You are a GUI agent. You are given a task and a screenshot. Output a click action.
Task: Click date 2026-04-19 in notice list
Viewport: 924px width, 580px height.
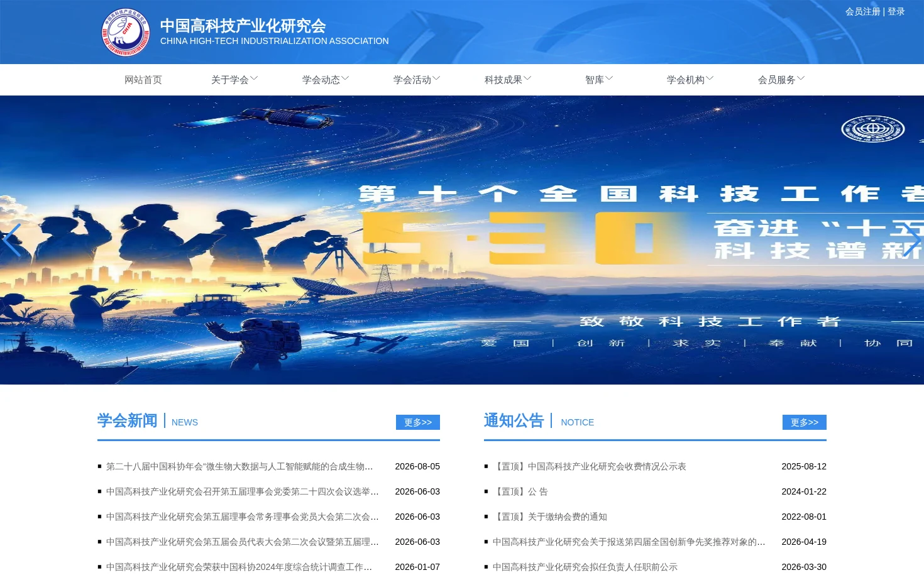(x=804, y=542)
